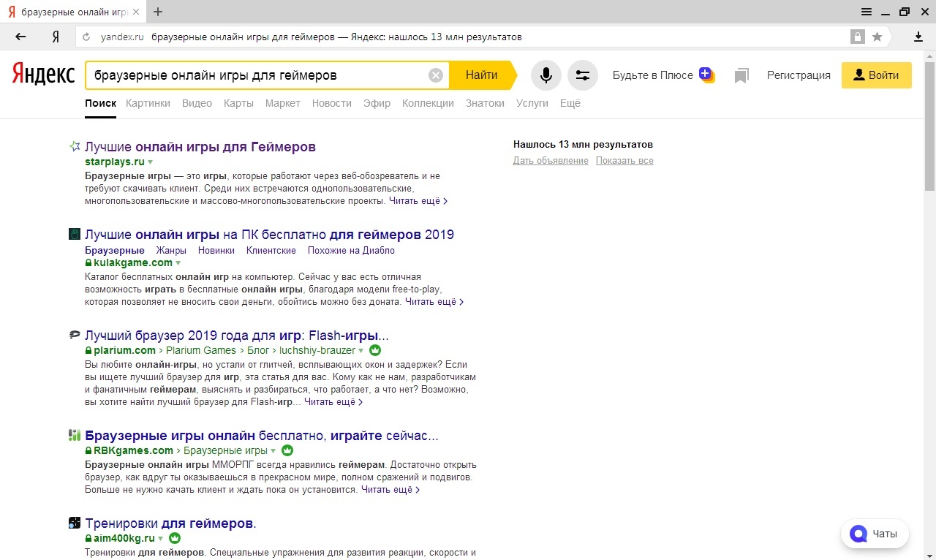Click the green crown badge next to aim400kg.ru
The height and width of the screenshot is (560, 936).
click(175, 538)
